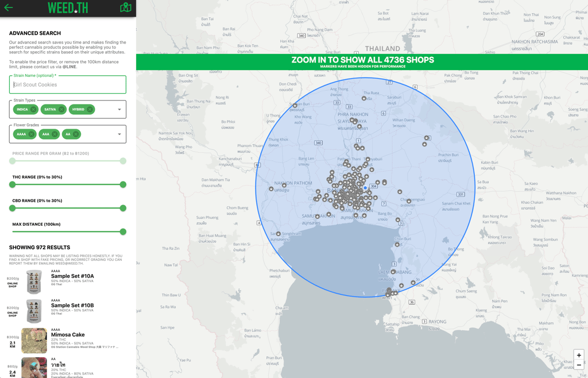Select the shop marker near Chon Buri
Screen dimensions: 588x378
397,245
